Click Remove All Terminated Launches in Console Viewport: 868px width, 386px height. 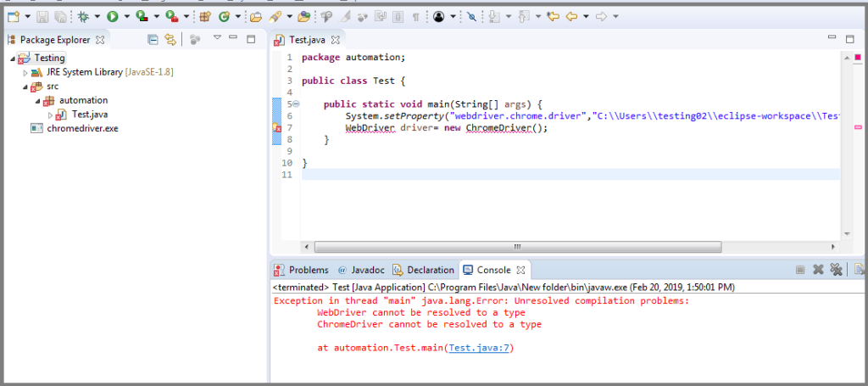(836, 270)
